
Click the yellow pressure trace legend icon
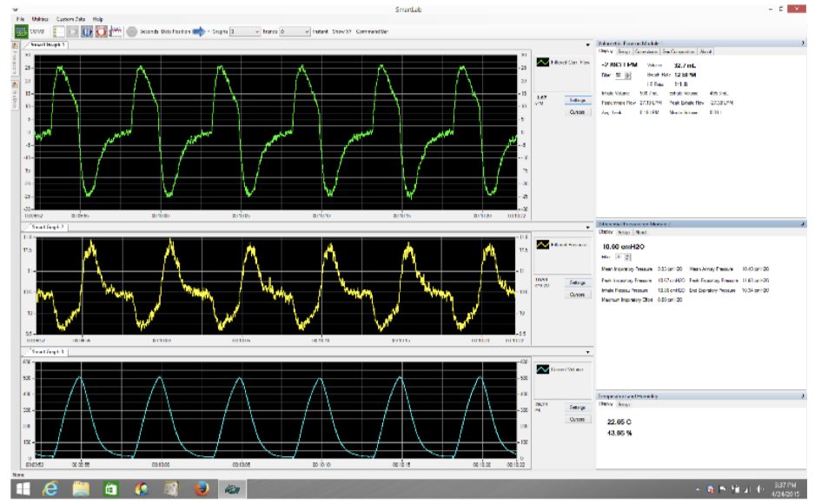tap(542, 245)
